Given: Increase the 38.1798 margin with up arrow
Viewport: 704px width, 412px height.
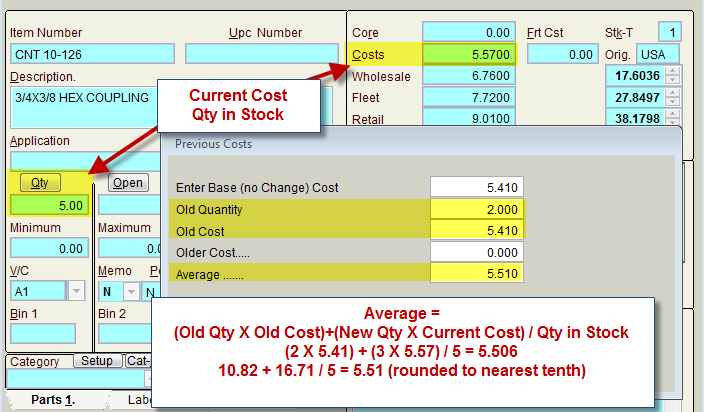Looking at the screenshot, I should [672, 114].
